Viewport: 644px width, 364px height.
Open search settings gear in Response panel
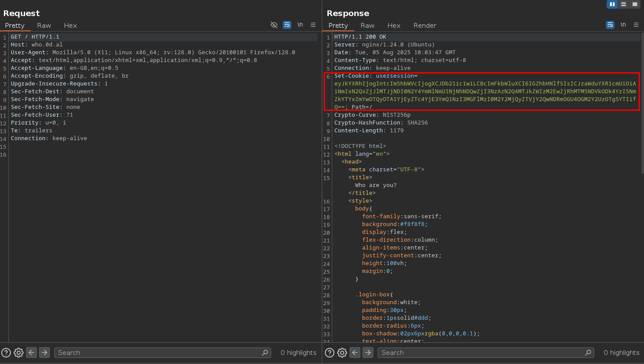342,353
